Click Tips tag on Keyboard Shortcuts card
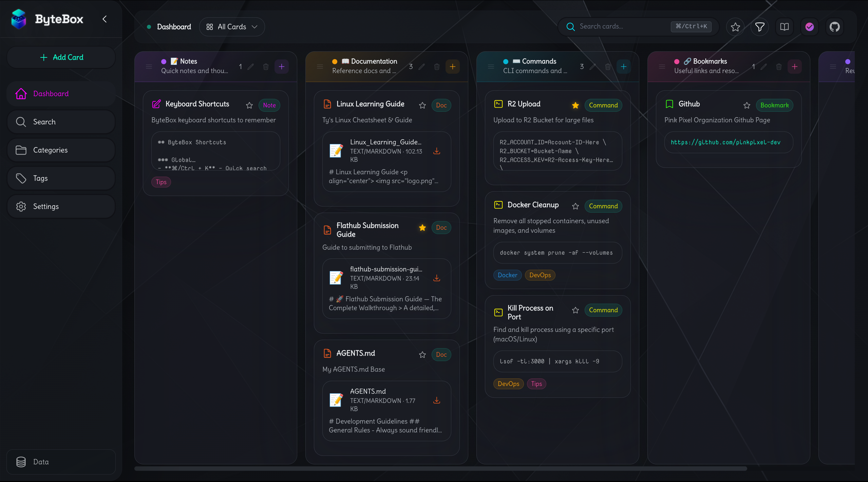 pos(161,182)
